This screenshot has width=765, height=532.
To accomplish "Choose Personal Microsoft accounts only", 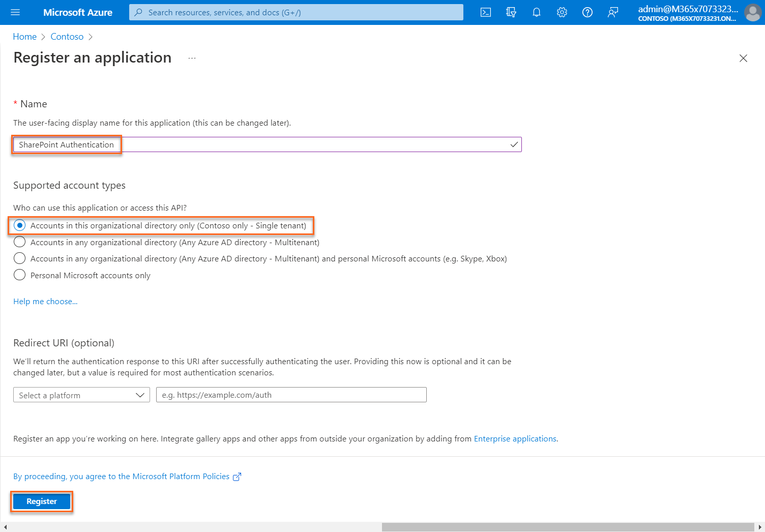I will coord(19,275).
